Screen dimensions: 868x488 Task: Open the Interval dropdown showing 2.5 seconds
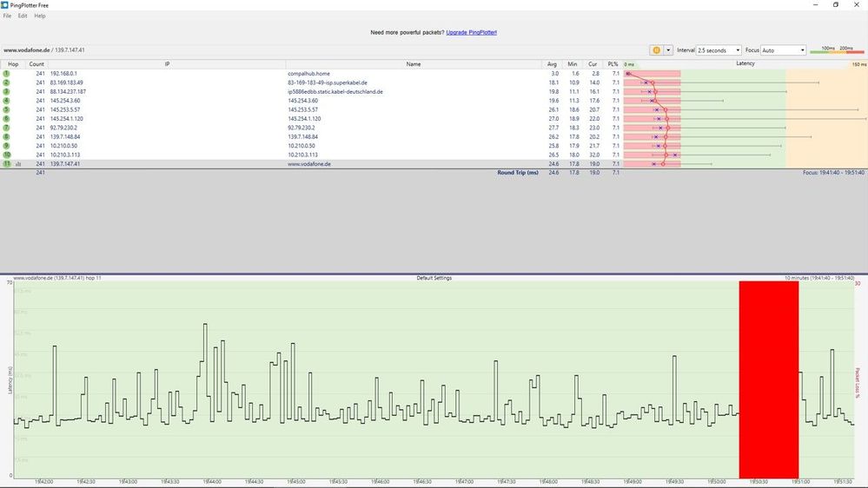pos(719,49)
